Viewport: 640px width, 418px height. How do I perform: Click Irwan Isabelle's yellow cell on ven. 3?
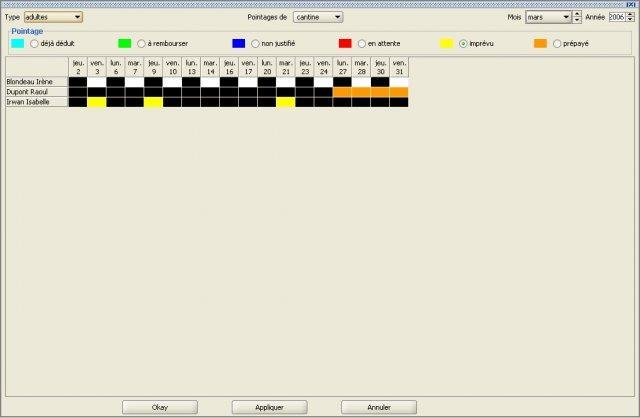(x=97, y=102)
